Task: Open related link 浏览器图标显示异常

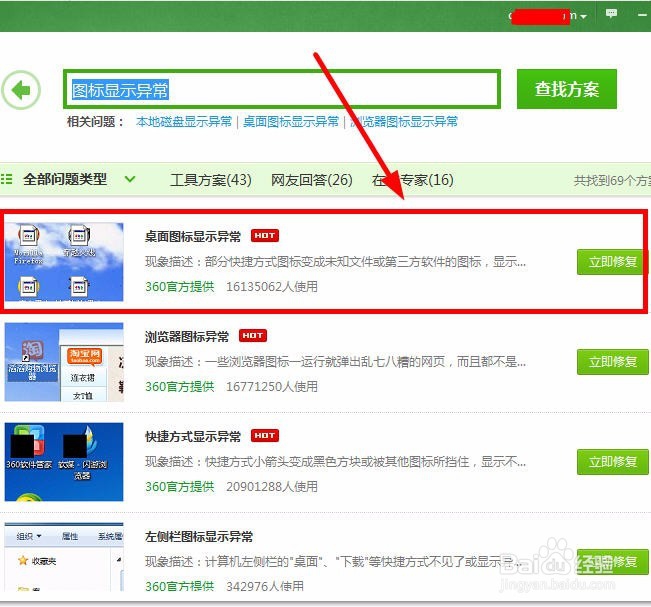Action: coord(404,122)
